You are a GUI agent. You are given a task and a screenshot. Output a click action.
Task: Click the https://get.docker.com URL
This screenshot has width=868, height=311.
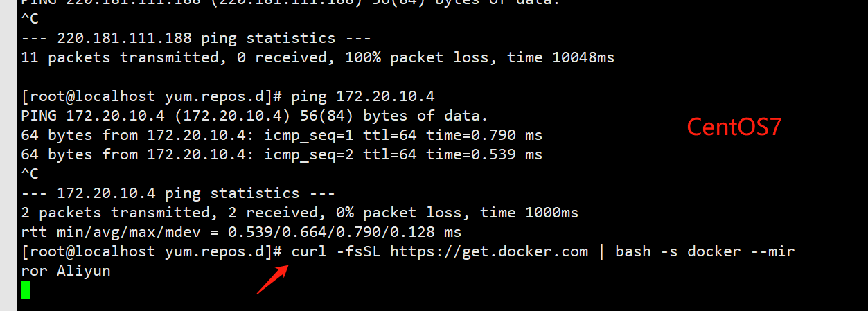pos(489,251)
